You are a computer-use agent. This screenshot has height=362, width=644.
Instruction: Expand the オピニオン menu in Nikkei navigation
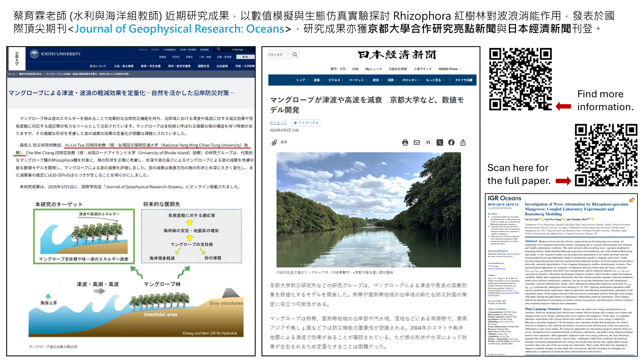411,80
